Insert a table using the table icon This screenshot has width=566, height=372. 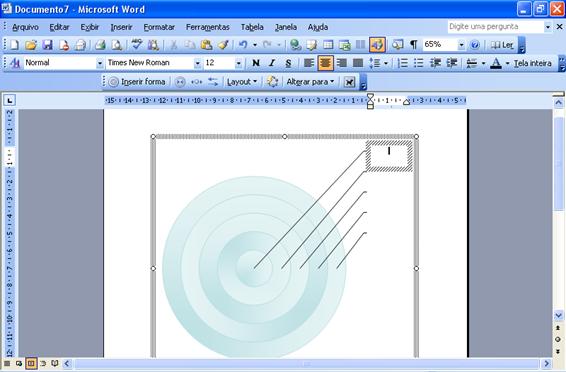tap(328, 45)
